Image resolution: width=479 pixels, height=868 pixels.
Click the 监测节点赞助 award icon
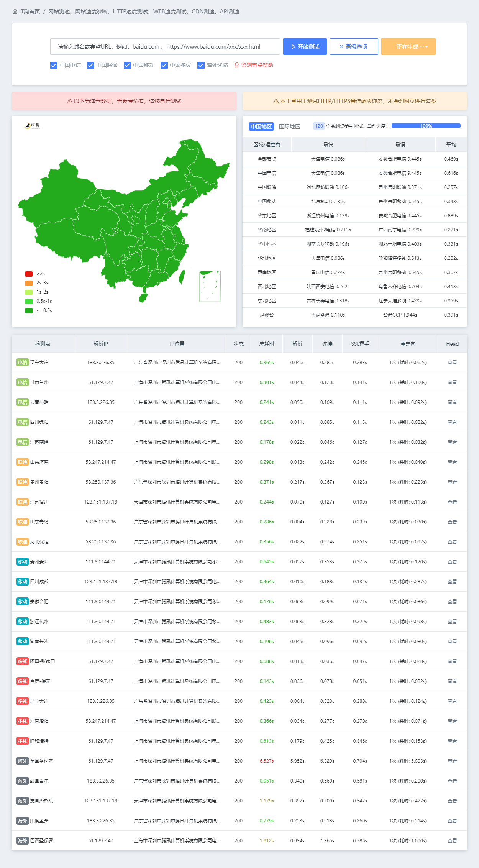[x=237, y=65]
